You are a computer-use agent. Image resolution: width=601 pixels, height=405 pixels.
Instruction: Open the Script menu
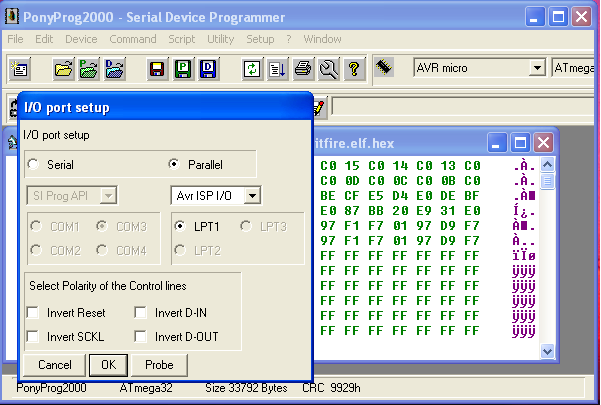[x=182, y=39]
